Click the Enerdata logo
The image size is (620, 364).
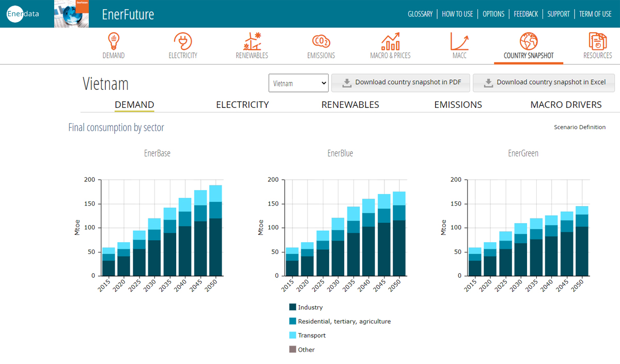click(x=23, y=14)
